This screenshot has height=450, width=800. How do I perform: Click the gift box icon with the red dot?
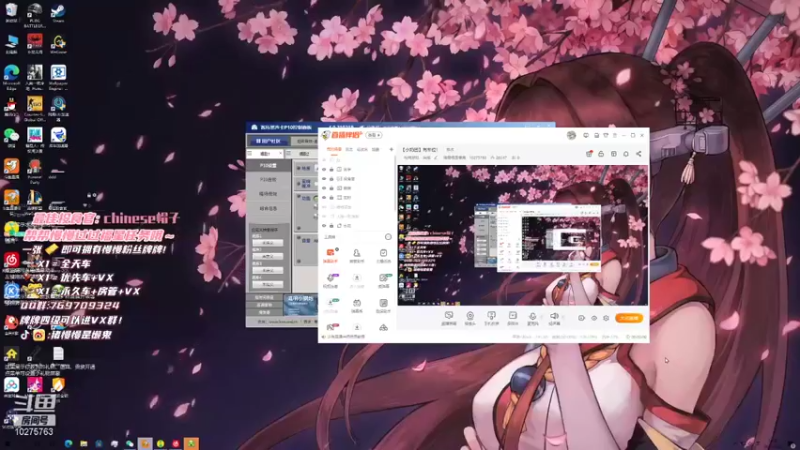(589, 154)
